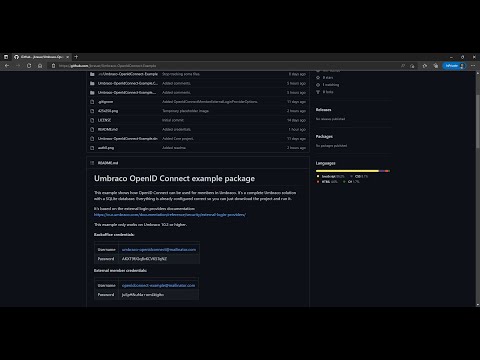This screenshot has height=360, width=480.
Task: Click the site lock icon in address bar
Action: coord(53,66)
